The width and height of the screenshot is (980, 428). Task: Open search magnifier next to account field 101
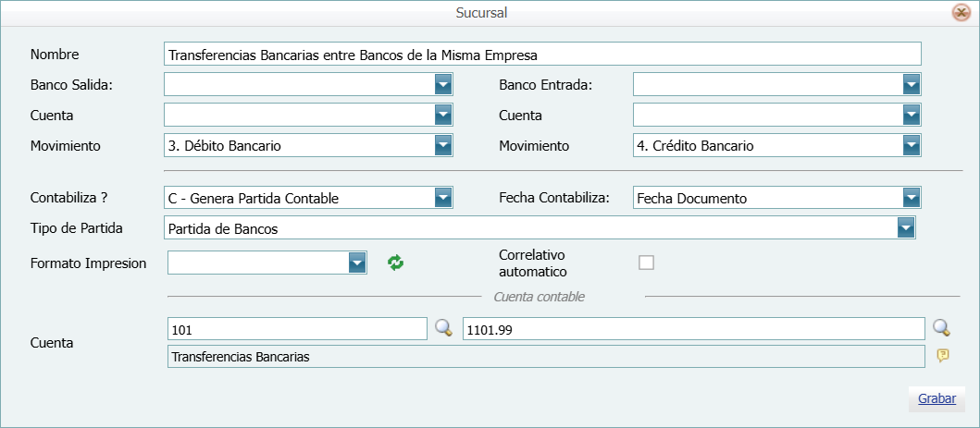point(444,327)
